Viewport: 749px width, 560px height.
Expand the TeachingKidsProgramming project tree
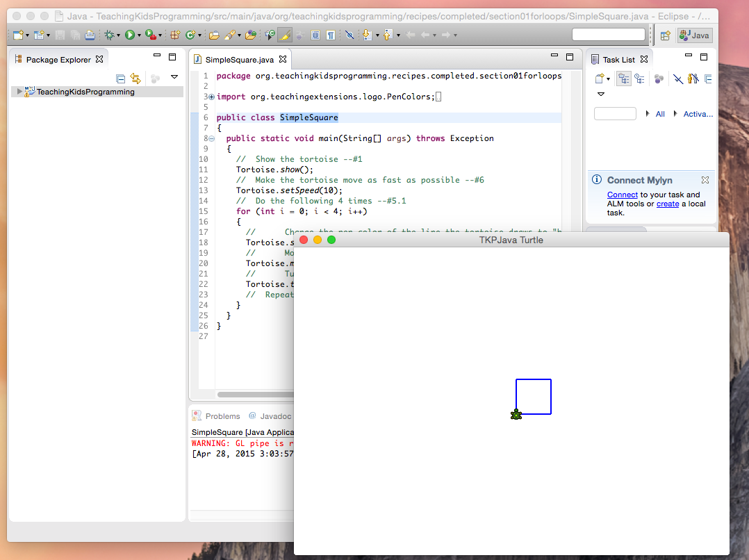point(19,92)
